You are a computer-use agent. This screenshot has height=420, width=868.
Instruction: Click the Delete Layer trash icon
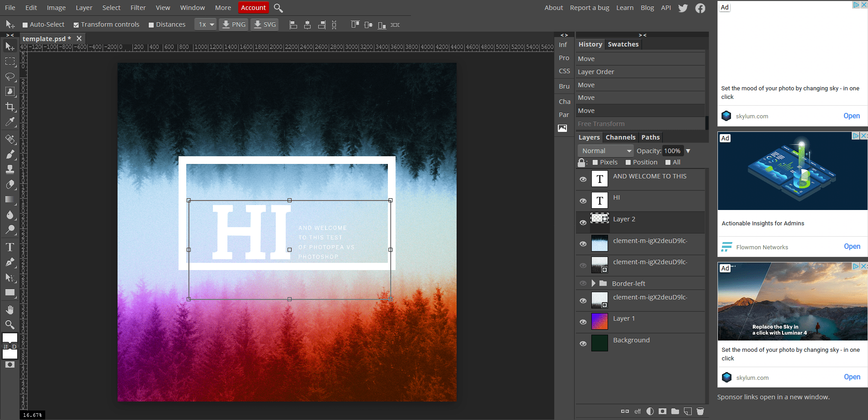click(700, 411)
